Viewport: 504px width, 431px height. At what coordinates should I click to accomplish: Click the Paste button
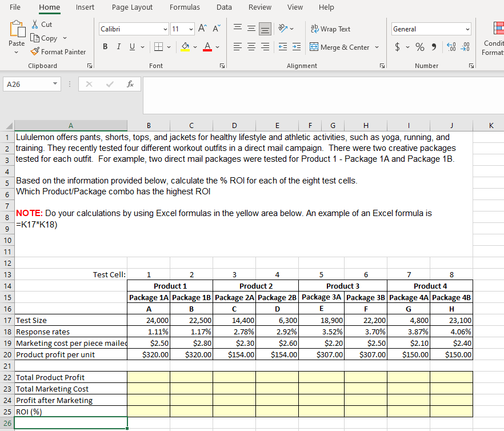pyautogui.click(x=17, y=34)
